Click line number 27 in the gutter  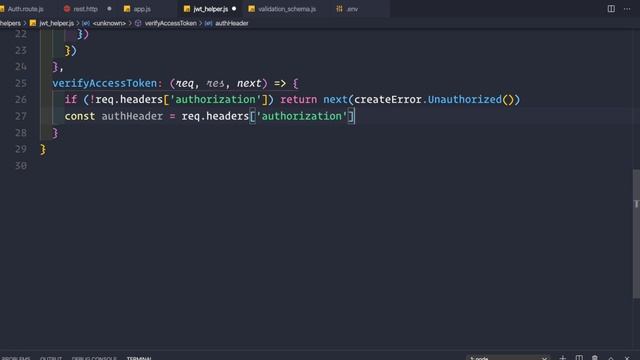tap(21, 116)
